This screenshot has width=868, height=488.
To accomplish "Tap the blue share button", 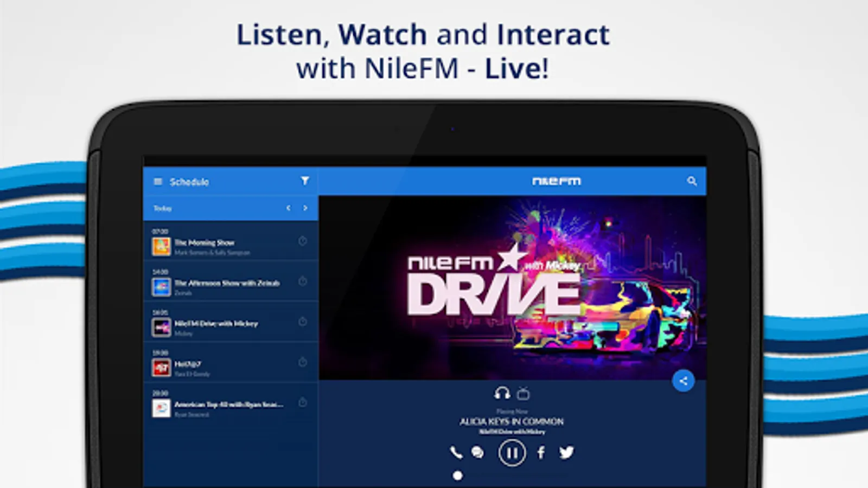I will point(683,381).
